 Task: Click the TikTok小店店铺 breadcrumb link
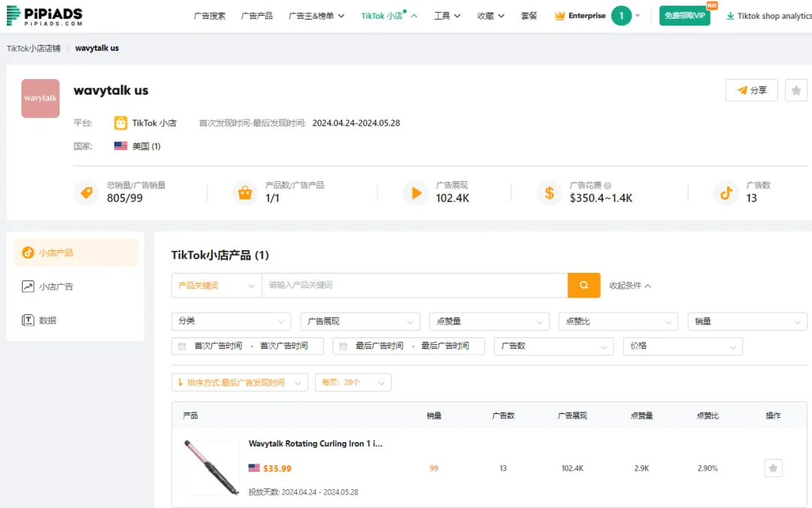click(34, 48)
